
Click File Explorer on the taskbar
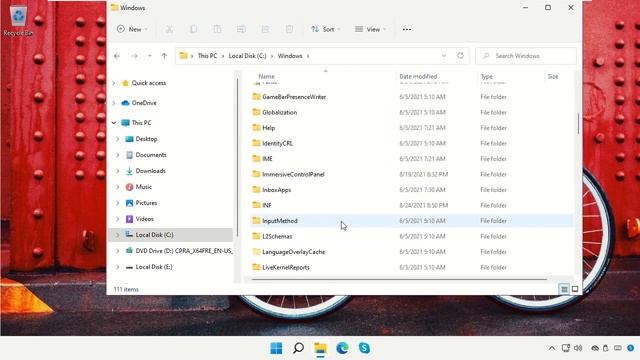point(320,348)
